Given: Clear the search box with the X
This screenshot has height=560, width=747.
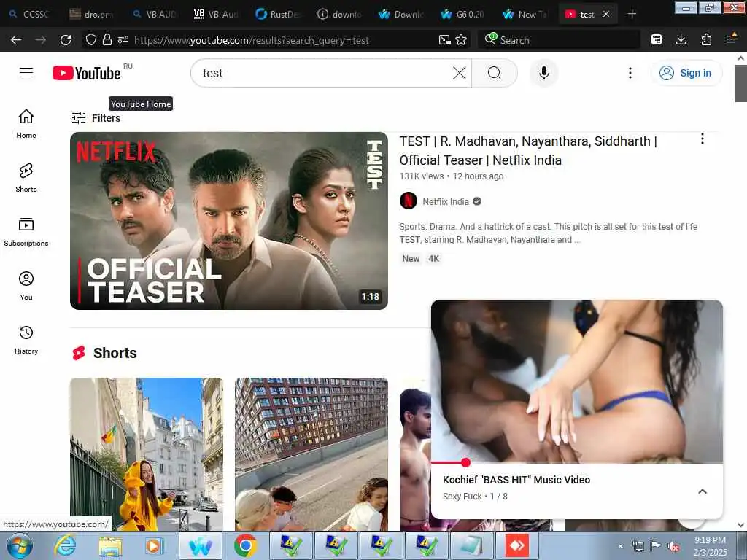Looking at the screenshot, I should pyautogui.click(x=460, y=73).
